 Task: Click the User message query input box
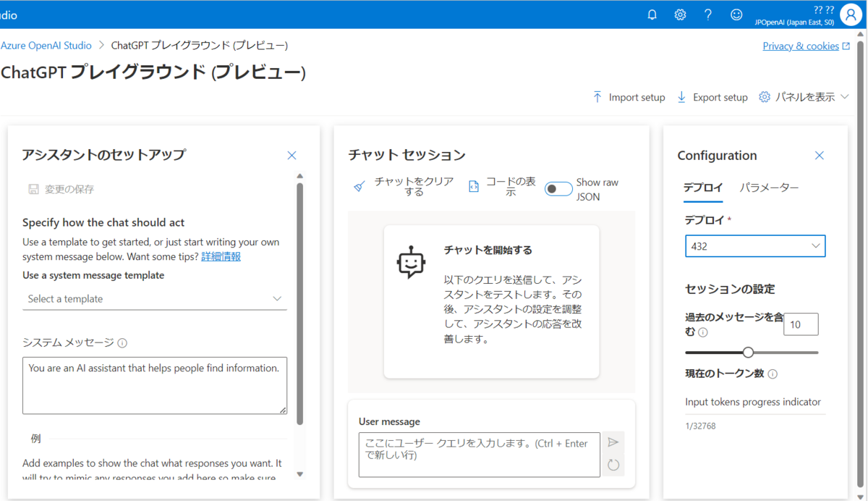[480, 455]
